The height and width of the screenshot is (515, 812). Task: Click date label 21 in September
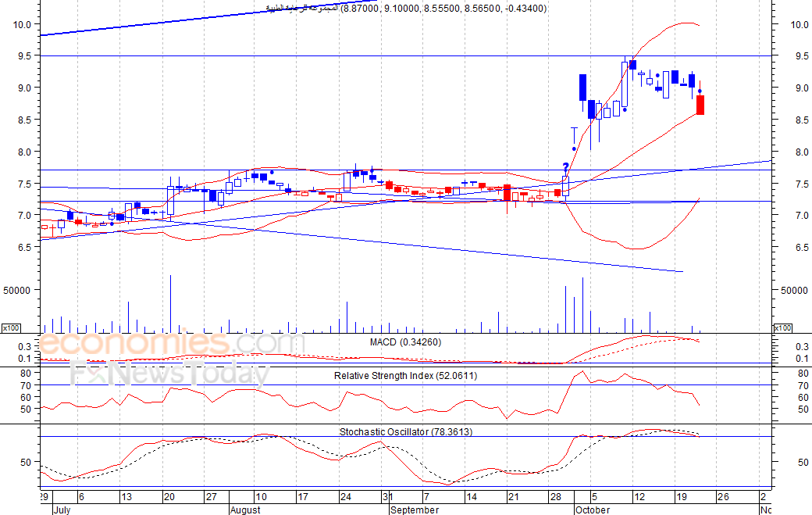click(513, 497)
